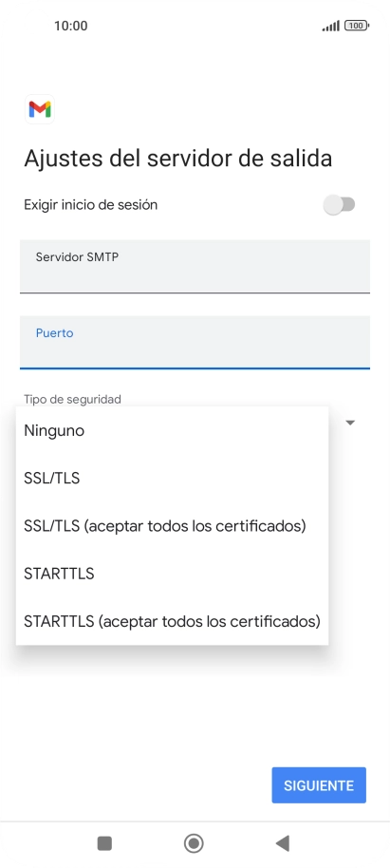This screenshot has width=390, height=868.
Task: Tap the status bar clock 10:00
Action: 71,26
